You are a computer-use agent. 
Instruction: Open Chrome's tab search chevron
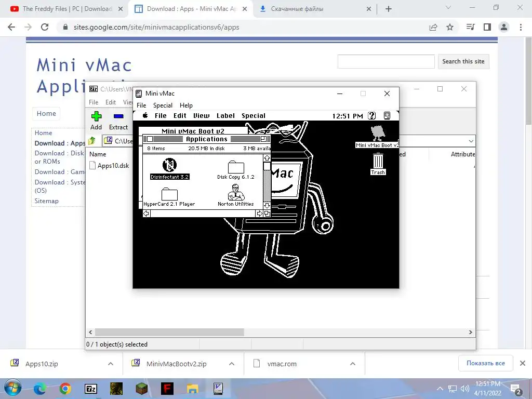click(x=448, y=7)
